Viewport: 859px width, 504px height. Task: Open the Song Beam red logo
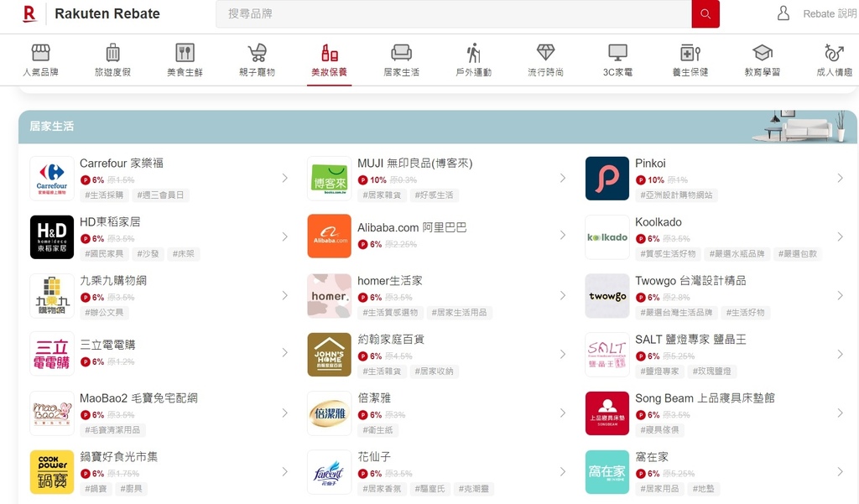[x=607, y=413]
